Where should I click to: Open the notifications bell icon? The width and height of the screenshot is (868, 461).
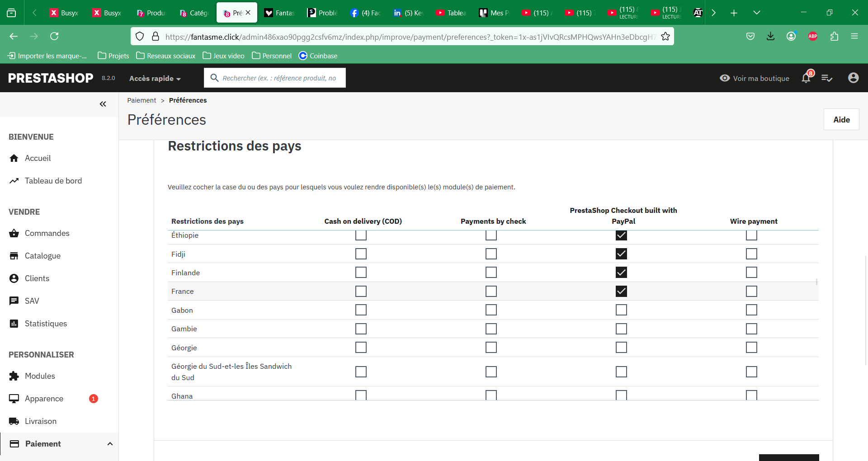[x=806, y=78]
